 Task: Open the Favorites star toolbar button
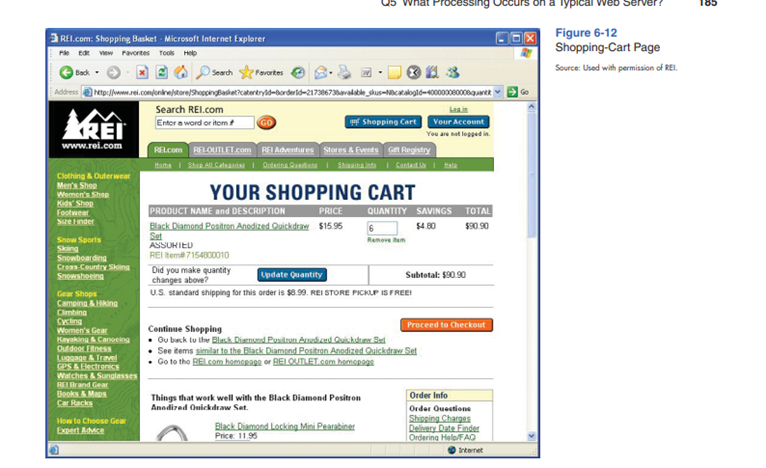[x=261, y=73]
